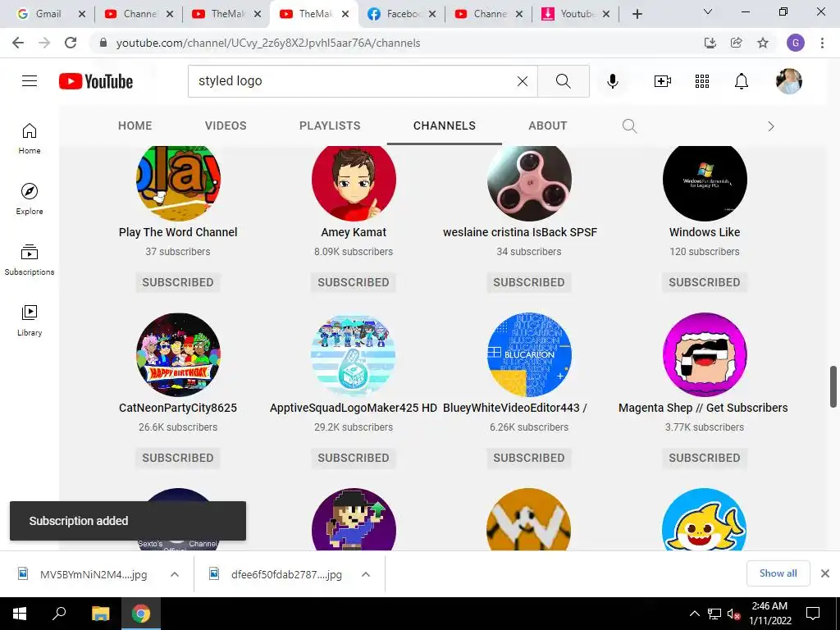Show more channel tabs arrow
Image resolution: width=840 pixels, height=630 pixels.
[771, 126]
